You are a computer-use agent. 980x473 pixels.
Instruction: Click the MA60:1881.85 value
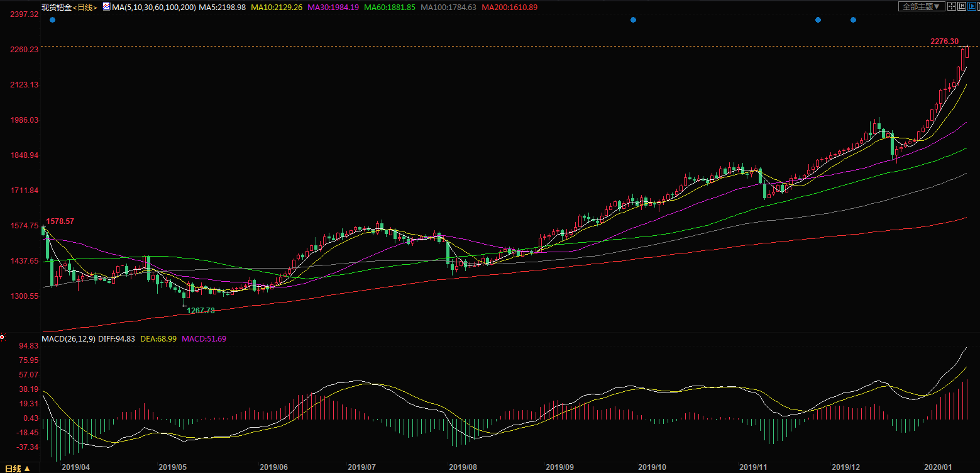[x=390, y=7]
